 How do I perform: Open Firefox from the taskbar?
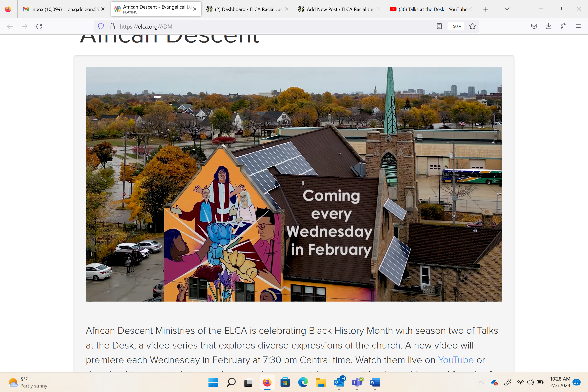pyautogui.click(x=267, y=382)
